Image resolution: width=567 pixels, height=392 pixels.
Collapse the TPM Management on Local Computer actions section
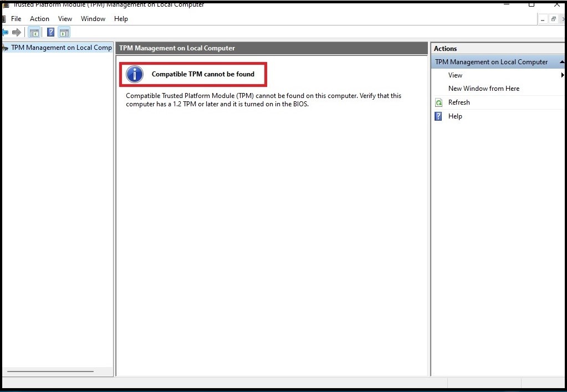pyautogui.click(x=561, y=61)
